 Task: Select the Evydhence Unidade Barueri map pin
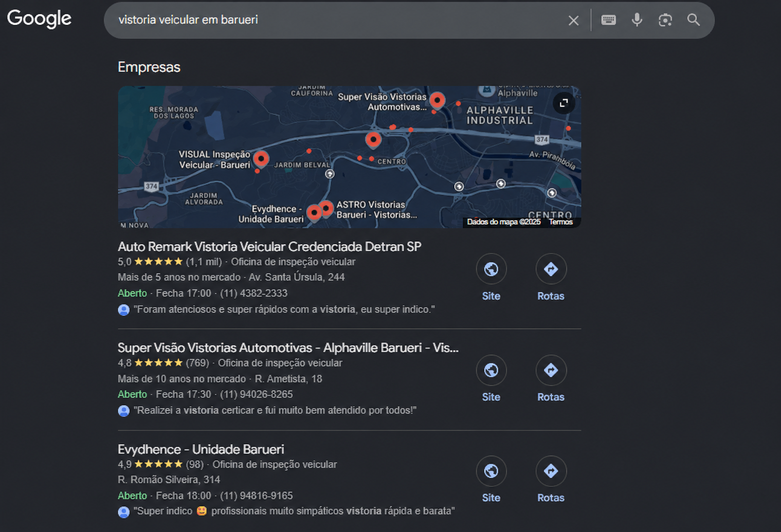pos(314,212)
